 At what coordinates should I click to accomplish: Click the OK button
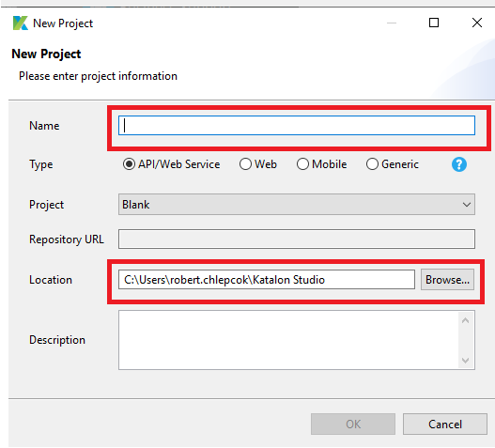coord(353,424)
